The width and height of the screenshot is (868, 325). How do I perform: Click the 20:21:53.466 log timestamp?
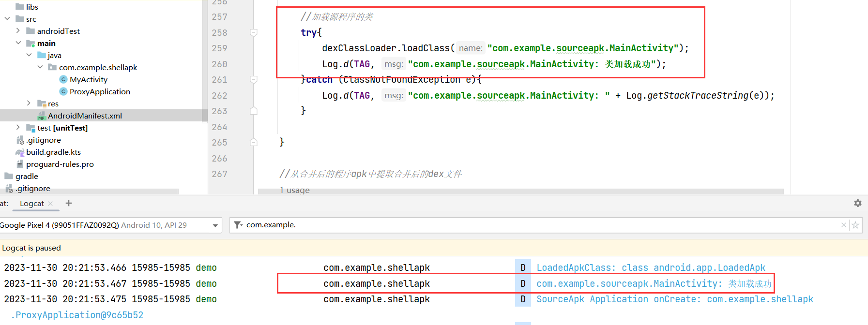point(94,267)
